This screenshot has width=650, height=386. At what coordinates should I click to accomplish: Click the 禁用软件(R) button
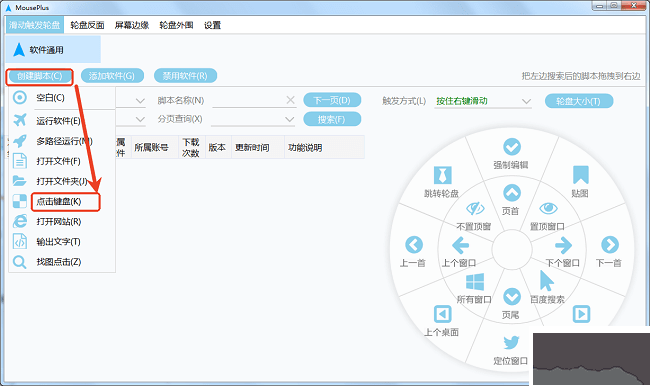tap(185, 76)
